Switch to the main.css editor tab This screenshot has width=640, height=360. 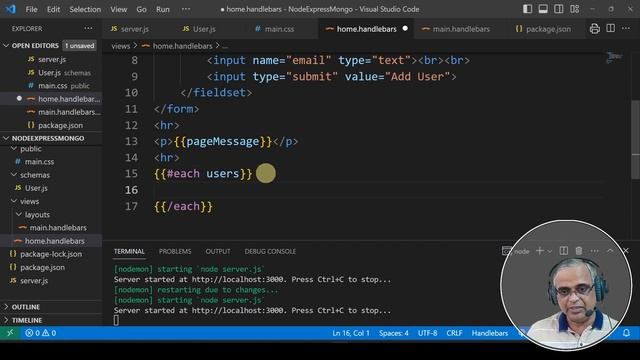[274, 29]
